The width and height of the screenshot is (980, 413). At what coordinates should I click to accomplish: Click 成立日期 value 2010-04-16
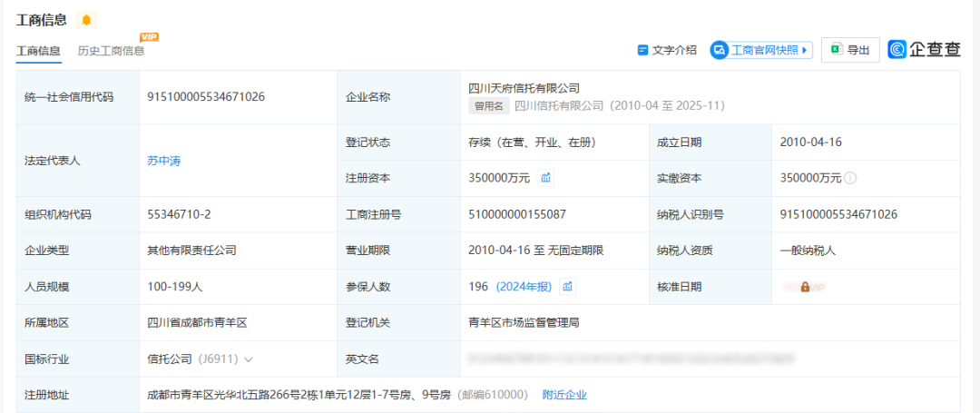[x=810, y=143]
